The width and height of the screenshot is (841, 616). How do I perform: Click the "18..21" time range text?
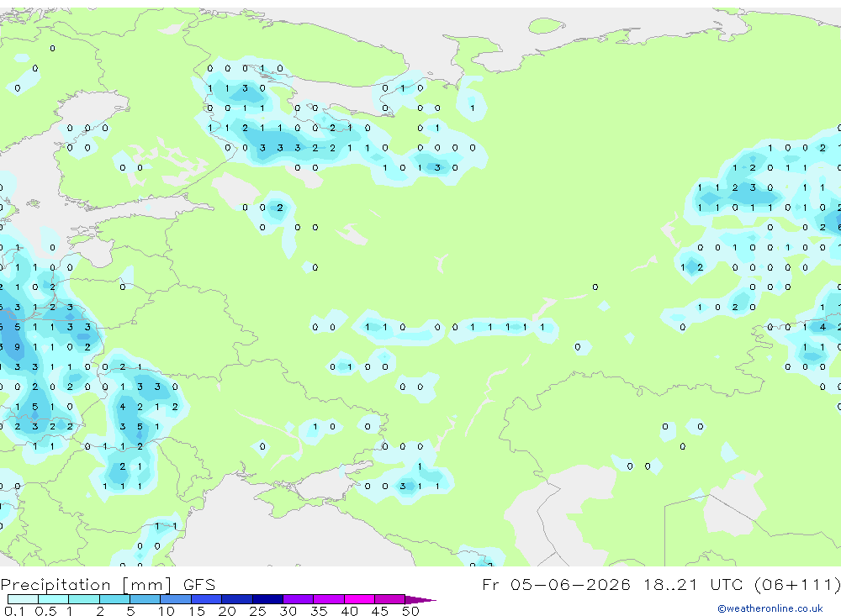pyautogui.click(x=670, y=584)
